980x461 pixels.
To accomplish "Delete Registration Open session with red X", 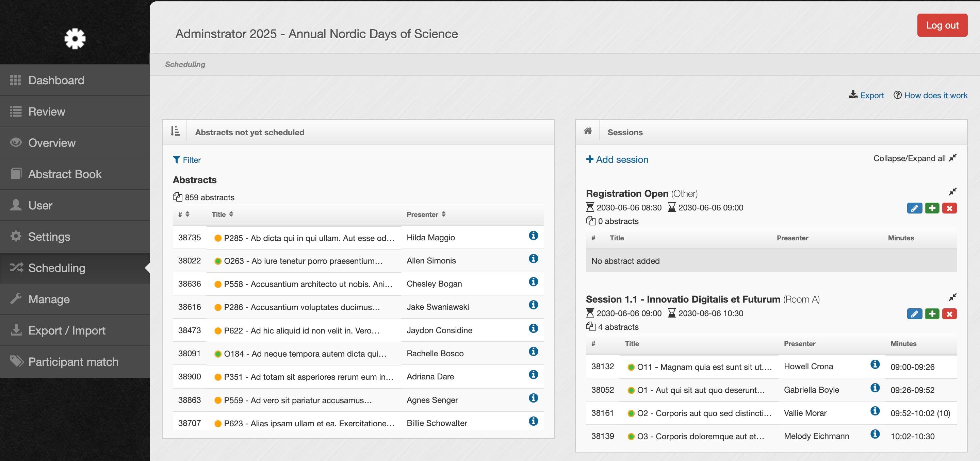I will tap(949, 208).
